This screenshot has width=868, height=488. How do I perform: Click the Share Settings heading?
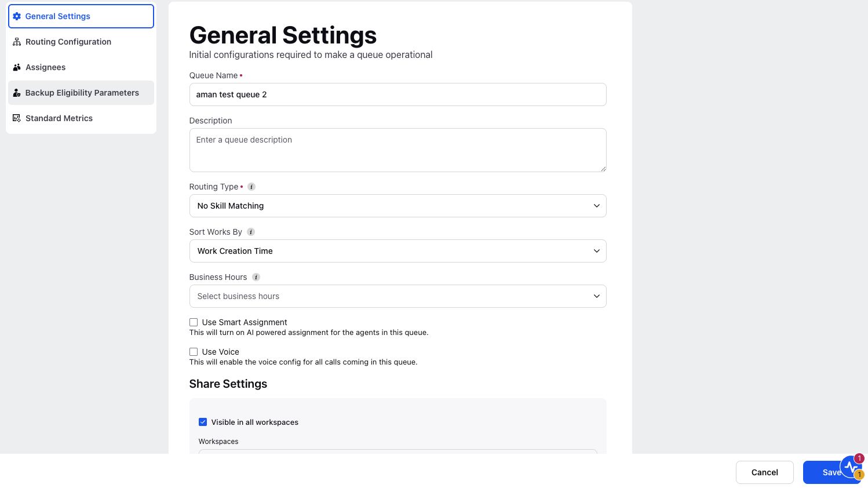[228, 384]
